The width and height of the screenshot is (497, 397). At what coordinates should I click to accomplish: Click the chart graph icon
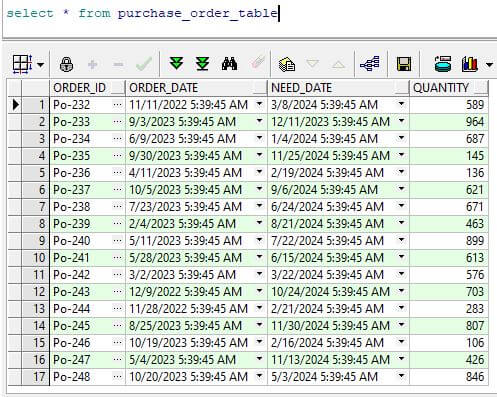tap(470, 64)
